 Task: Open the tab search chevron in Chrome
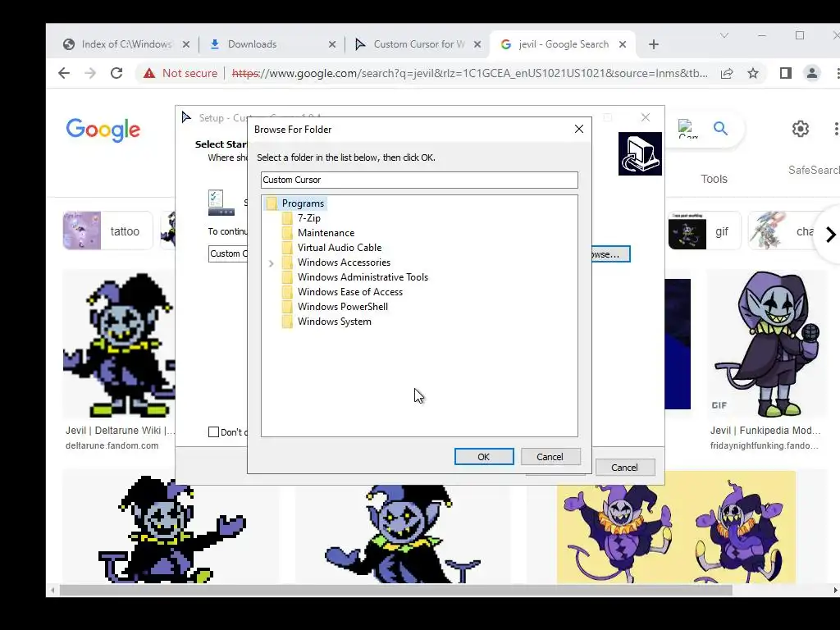[724, 35]
